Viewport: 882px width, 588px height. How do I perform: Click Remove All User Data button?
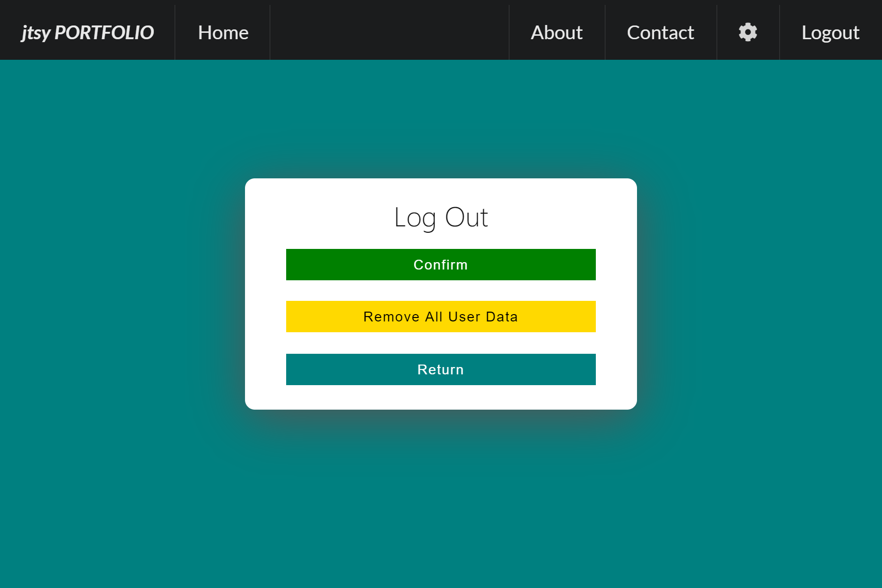tap(441, 317)
